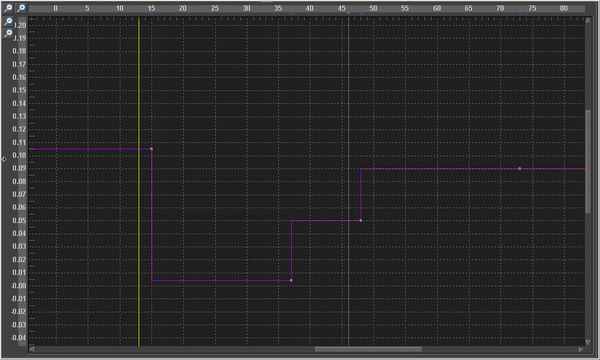The height and width of the screenshot is (360, 600).
Task: Click the panel splitter handle on left edge
Action: tap(4, 159)
